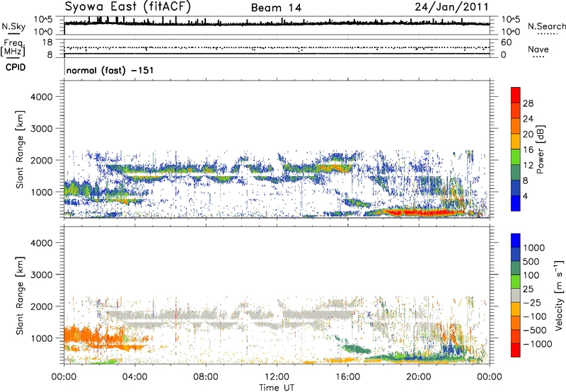Click the Nave axis value 60

click(x=506, y=42)
